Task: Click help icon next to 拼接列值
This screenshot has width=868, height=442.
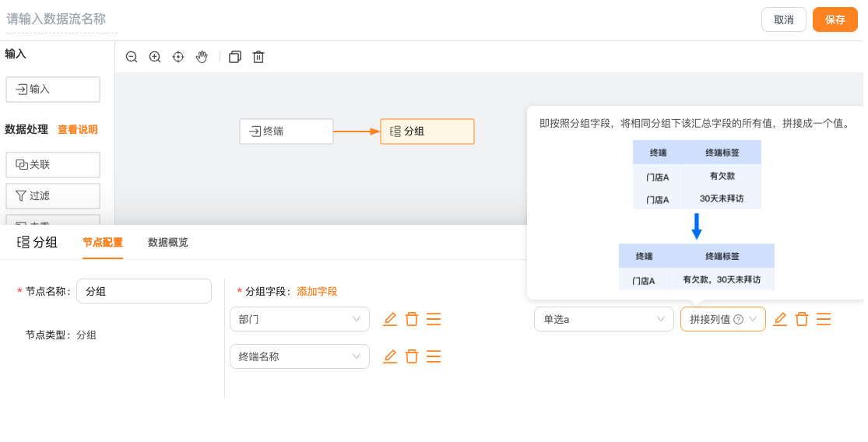Action: (x=738, y=319)
